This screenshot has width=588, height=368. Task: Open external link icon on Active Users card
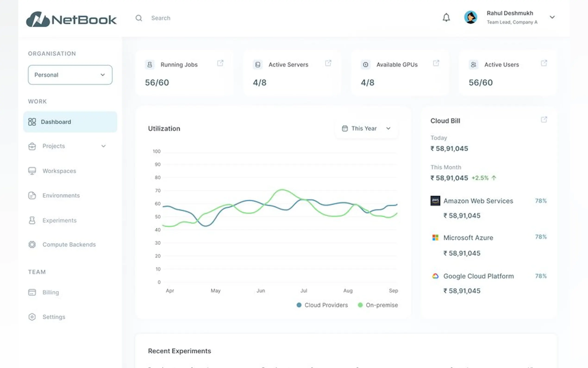point(544,63)
